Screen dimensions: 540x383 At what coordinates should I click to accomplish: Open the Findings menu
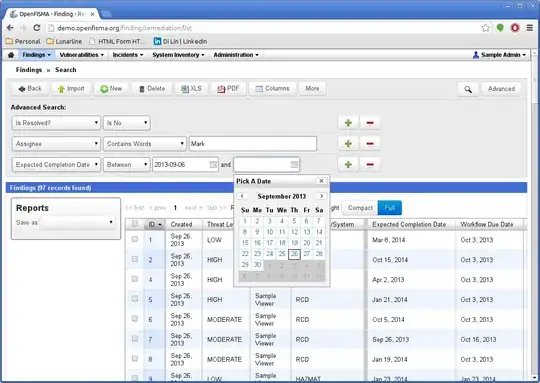point(37,55)
